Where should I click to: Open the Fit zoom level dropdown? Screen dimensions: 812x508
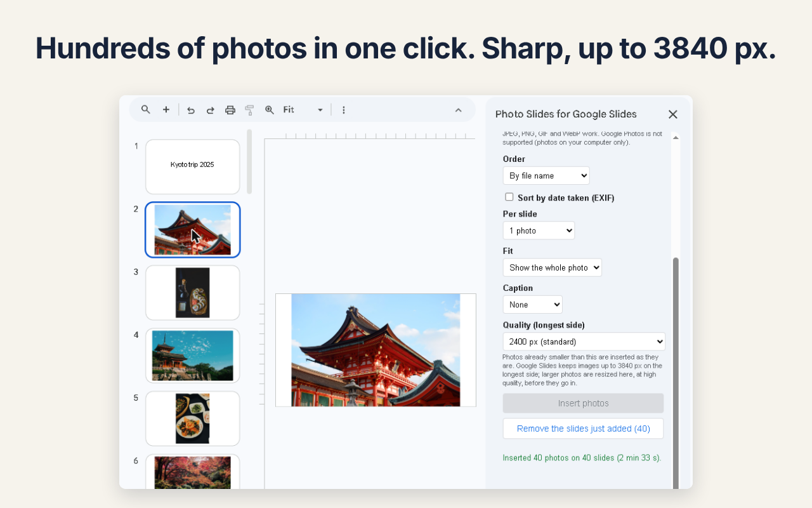[303, 110]
